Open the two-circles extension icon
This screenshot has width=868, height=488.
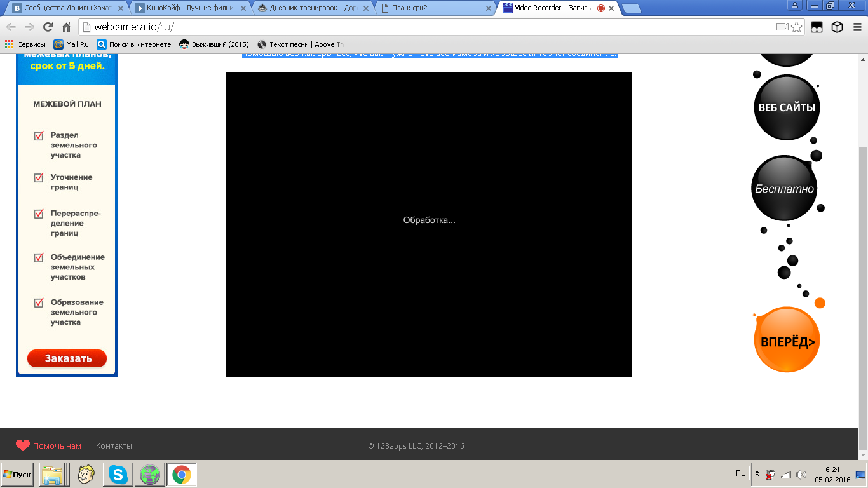817,27
